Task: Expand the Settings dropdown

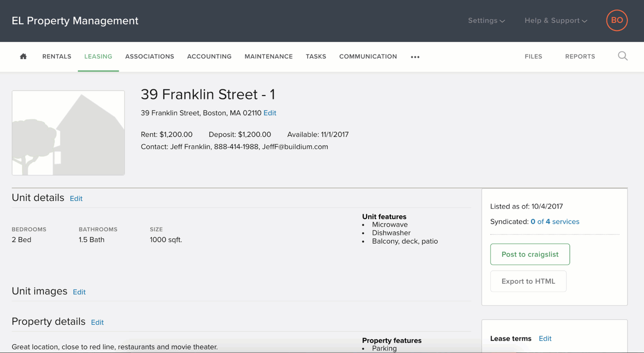Action: 486,21
